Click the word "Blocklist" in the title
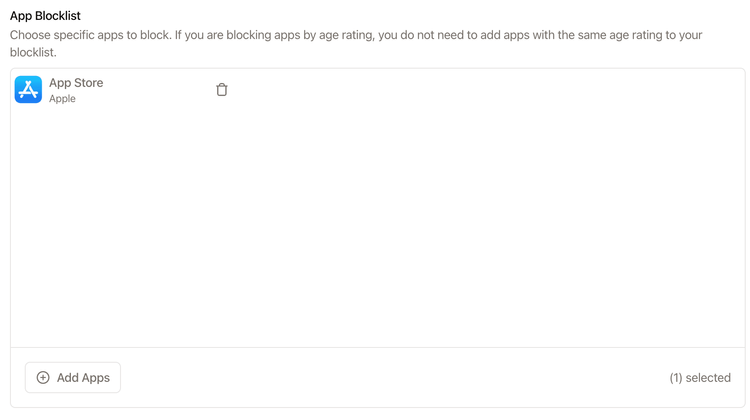Image resolution: width=750 pixels, height=420 pixels. coord(58,16)
